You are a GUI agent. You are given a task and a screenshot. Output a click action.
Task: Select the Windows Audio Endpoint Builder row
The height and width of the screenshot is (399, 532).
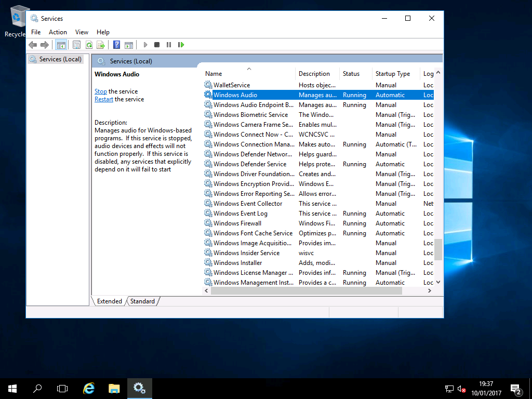pyautogui.click(x=318, y=105)
